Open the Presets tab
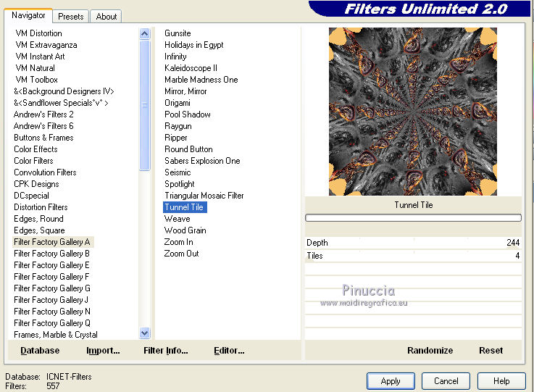The height and width of the screenshot is (392, 534). pos(70,17)
